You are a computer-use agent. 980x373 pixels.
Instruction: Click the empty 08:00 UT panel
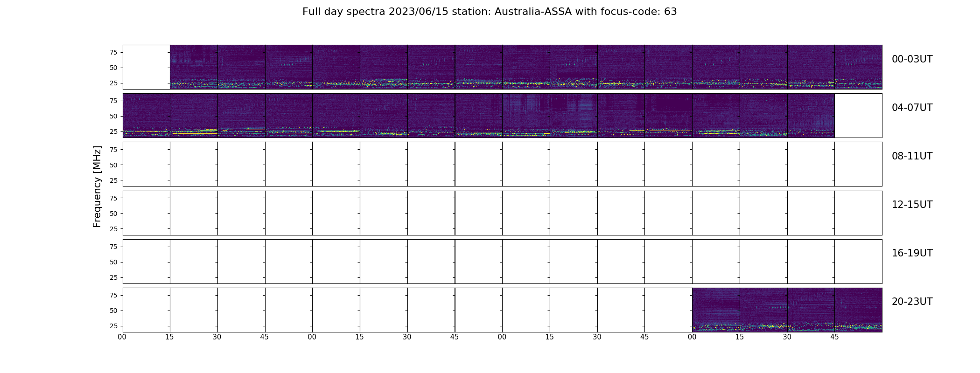point(146,164)
